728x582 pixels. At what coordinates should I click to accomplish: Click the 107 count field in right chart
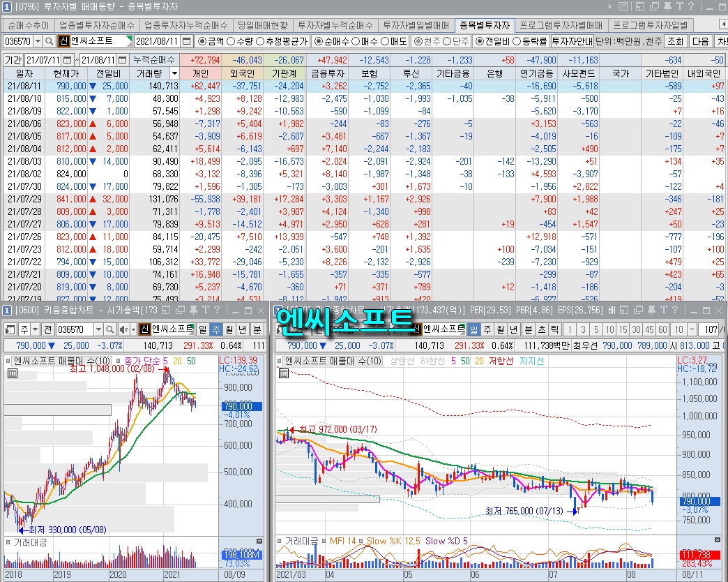(x=709, y=329)
